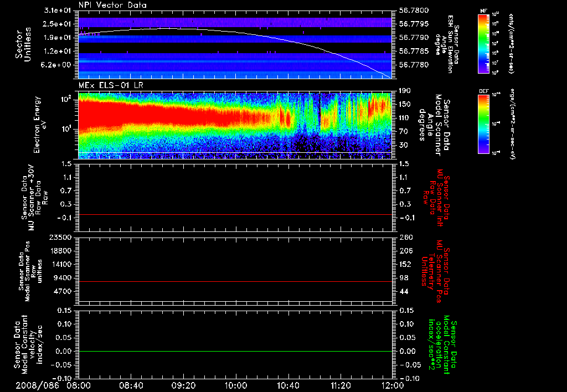Image resolution: width=567 pixels, height=392 pixels.
Task: Click the green line in velocity panel
Action: 235,351
